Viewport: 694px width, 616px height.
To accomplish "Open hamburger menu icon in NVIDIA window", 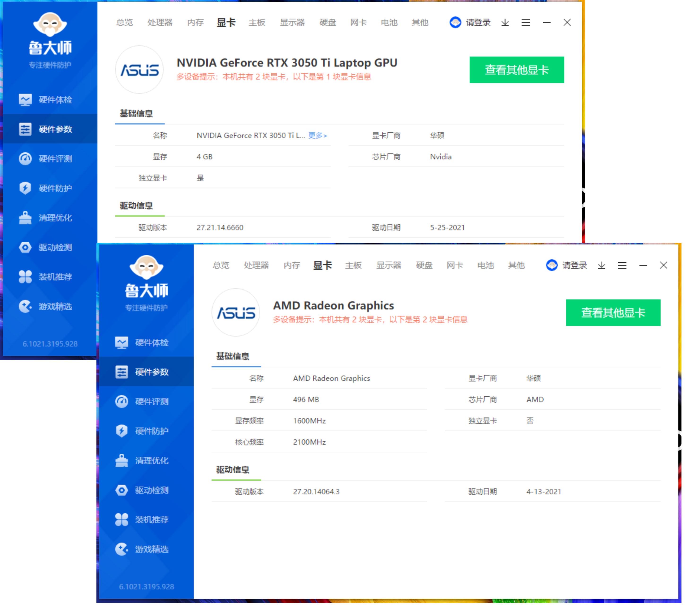I will tap(526, 22).
